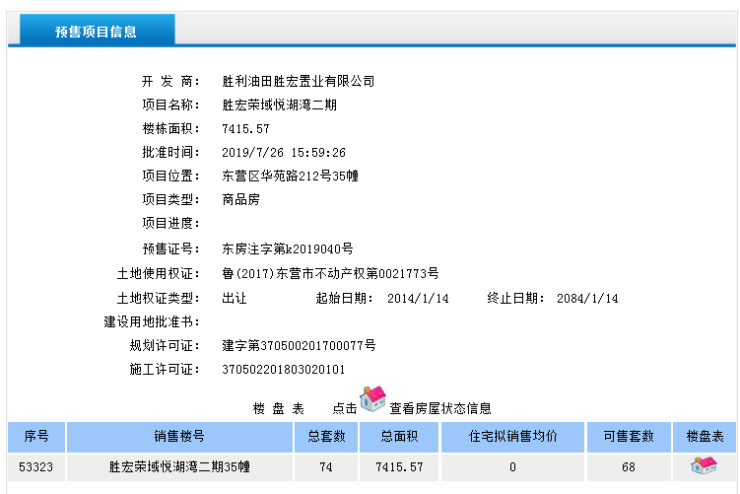The height and width of the screenshot is (494, 740).
Task: Click the 序号 column header
Action: click(x=36, y=437)
